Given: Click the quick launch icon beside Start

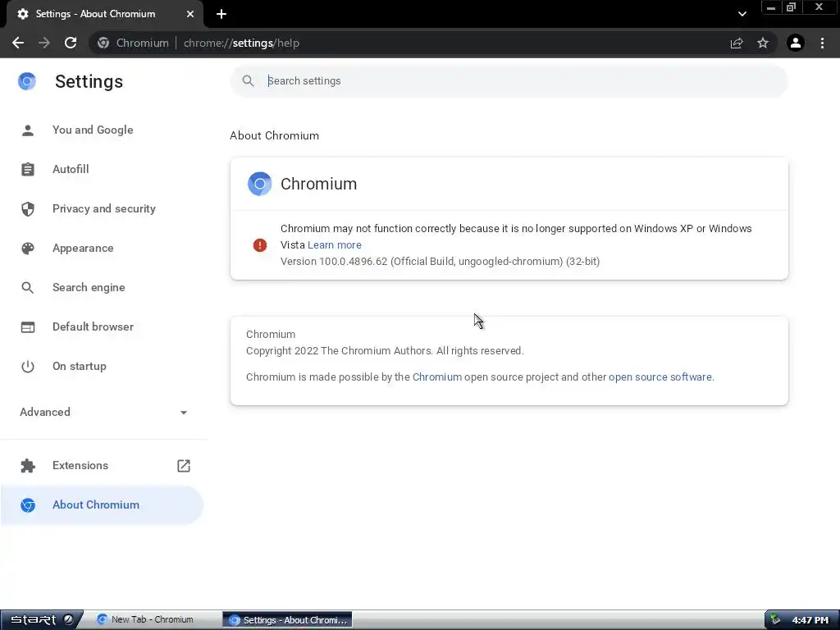Looking at the screenshot, I should pos(69,619).
